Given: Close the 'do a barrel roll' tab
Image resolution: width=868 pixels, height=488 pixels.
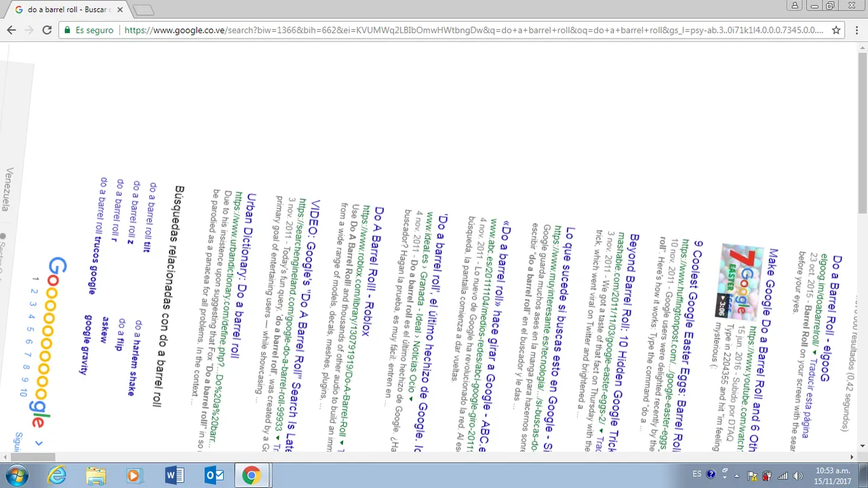Looking at the screenshot, I should point(119,10).
